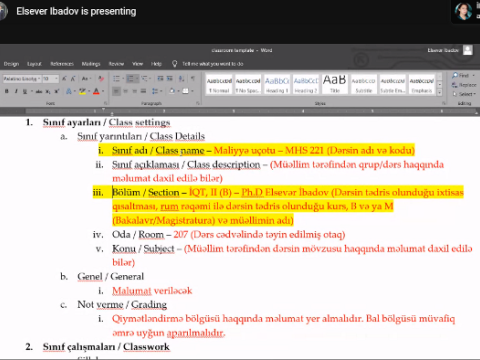The width and height of the screenshot is (480, 360).
Task: Apply the Heading 1 style
Action: tap(277, 85)
